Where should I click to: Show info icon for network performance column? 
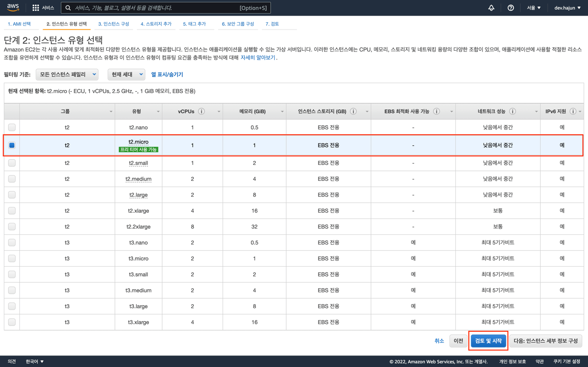click(x=512, y=111)
